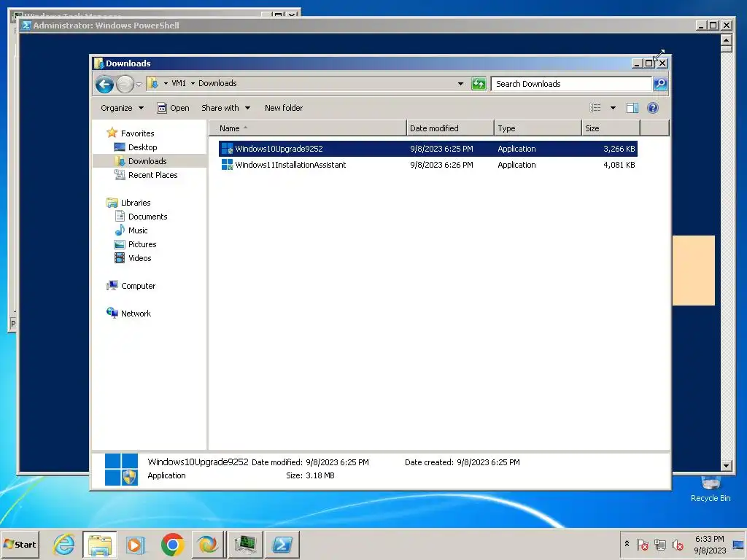Click the Downloads window title bar folder icon
The width and height of the screenshot is (747, 560).
(x=98, y=63)
